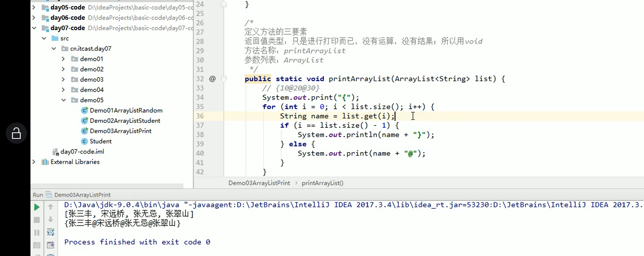Expand External Libraries node
644x256 pixels.
[34, 162]
